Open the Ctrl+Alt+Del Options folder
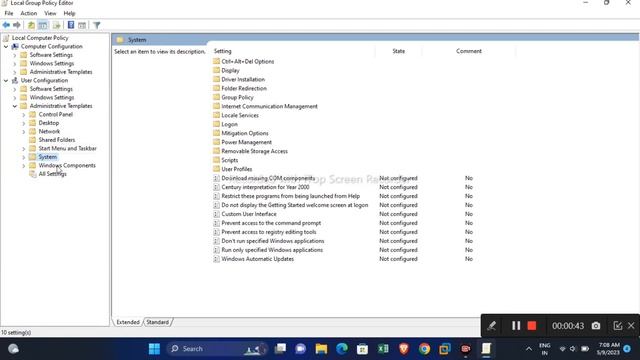This screenshot has width=640, height=360. click(x=247, y=62)
